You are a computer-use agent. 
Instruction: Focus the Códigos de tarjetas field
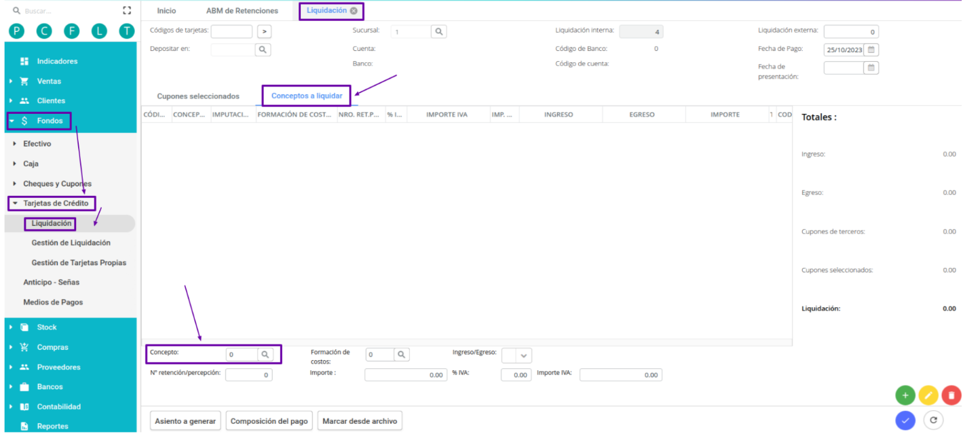[x=231, y=31]
